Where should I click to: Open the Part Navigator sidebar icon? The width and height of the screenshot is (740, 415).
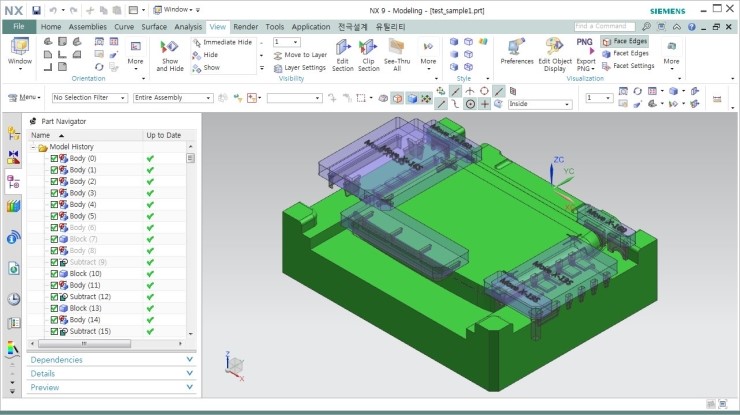coord(13,182)
